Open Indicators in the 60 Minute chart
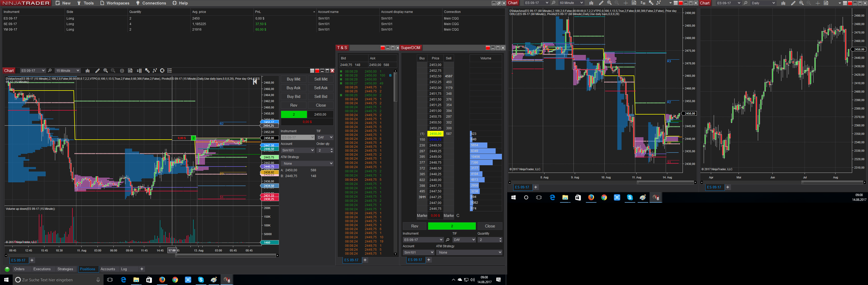Viewport: 868px width, 285px height. [x=651, y=3]
